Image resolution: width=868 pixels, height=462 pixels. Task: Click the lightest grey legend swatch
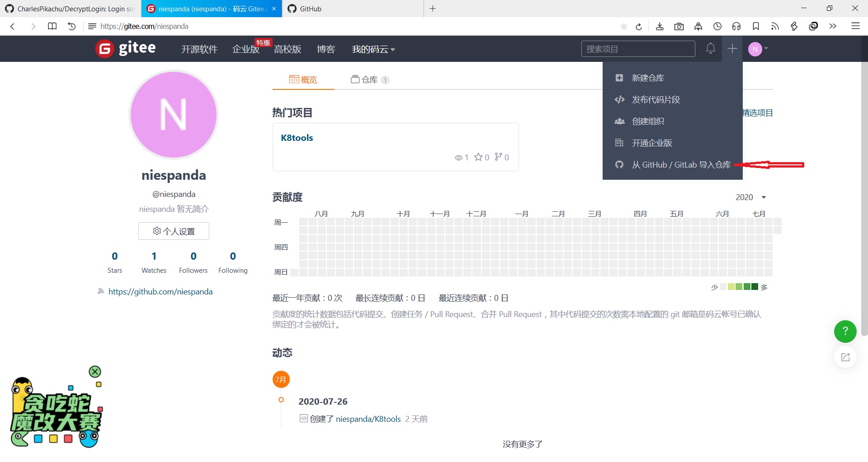723,287
